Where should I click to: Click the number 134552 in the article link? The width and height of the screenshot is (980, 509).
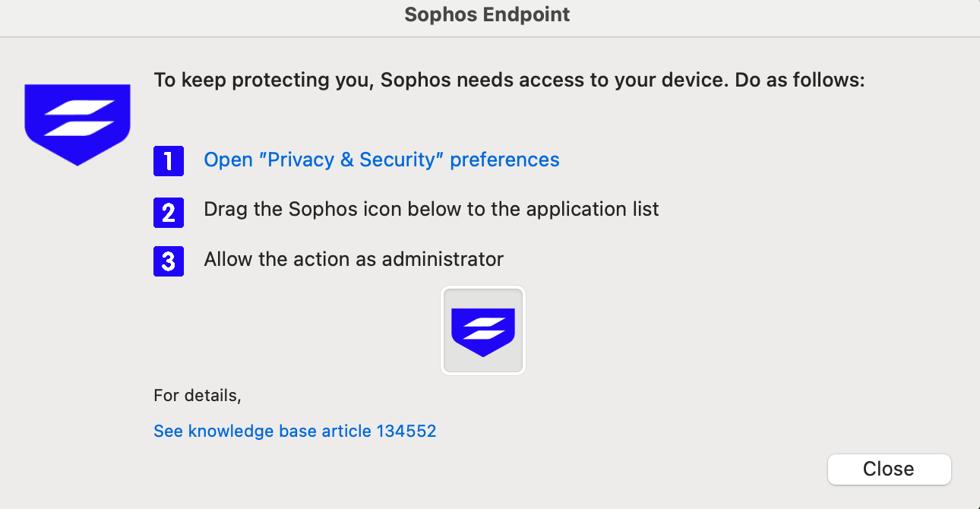tap(406, 432)
